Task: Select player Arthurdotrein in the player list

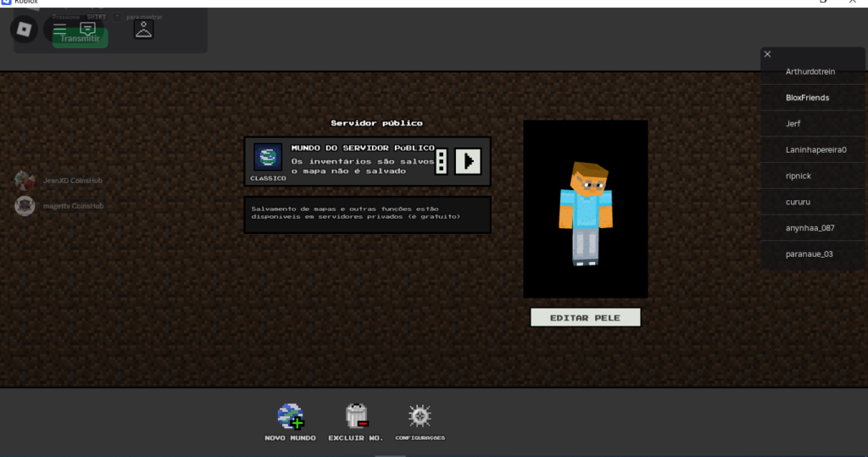Action: click(810, 72)
